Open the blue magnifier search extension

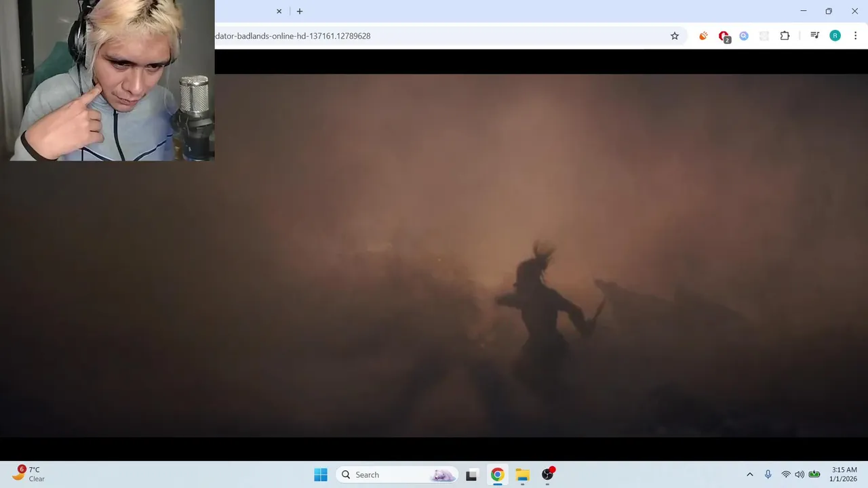(744, 36)
